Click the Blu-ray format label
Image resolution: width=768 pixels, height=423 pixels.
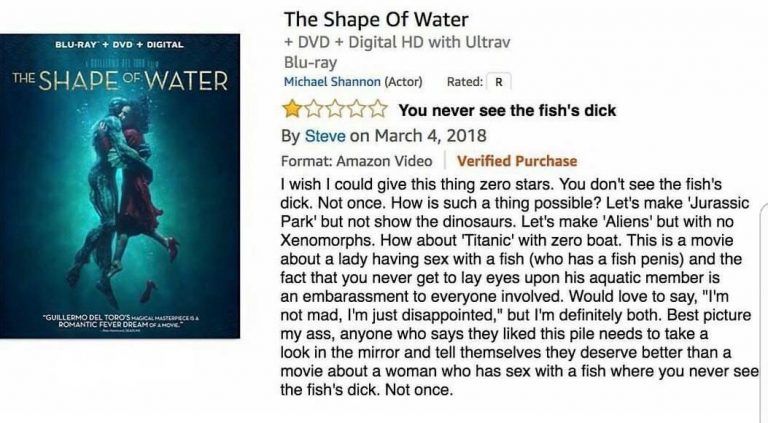(x=311, y=63)
